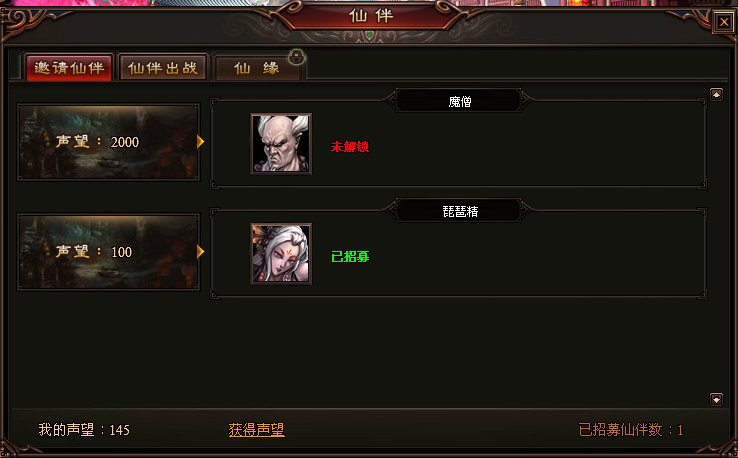
Task: Click the scroll down arrow icon
Action: pos(716,399)
